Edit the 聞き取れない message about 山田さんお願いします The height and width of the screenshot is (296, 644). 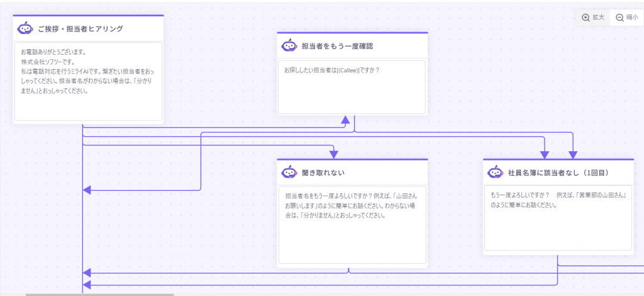tap(352, 224)
